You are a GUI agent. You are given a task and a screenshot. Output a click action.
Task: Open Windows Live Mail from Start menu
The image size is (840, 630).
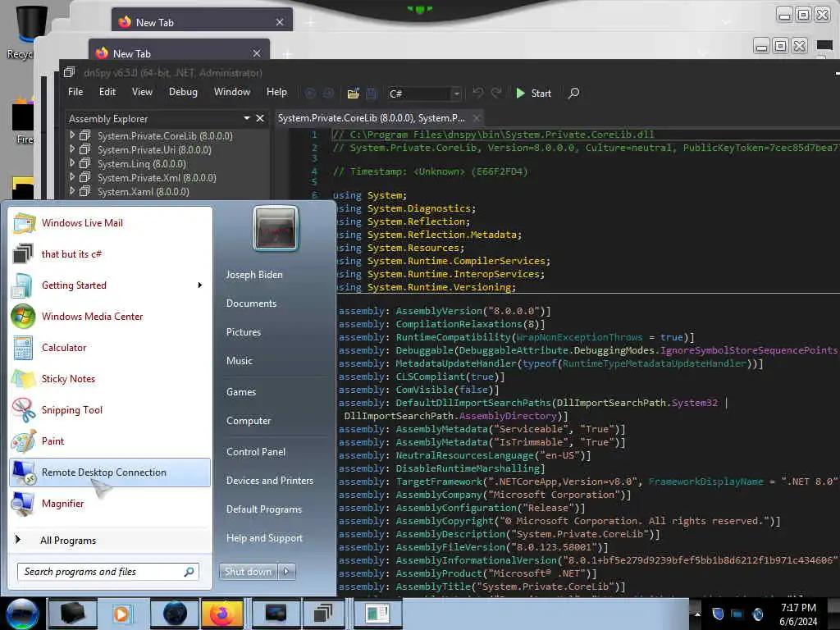click(x=111, y=223)
